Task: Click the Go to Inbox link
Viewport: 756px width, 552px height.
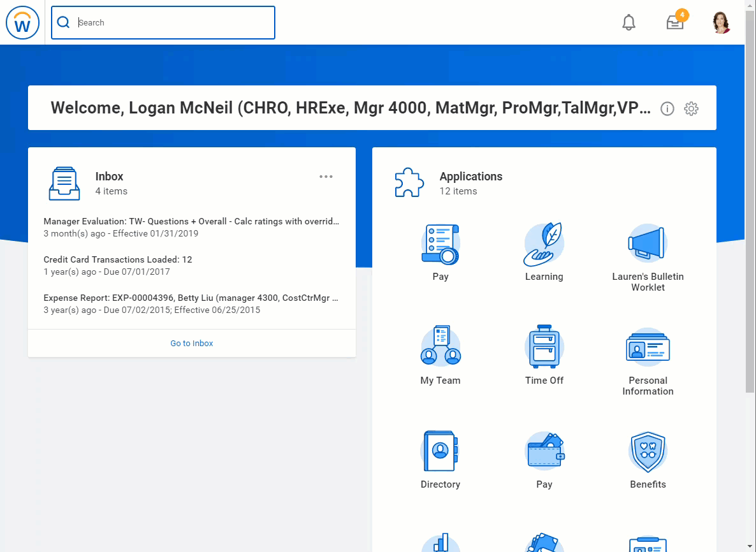Action: click(x=191, y=343)
